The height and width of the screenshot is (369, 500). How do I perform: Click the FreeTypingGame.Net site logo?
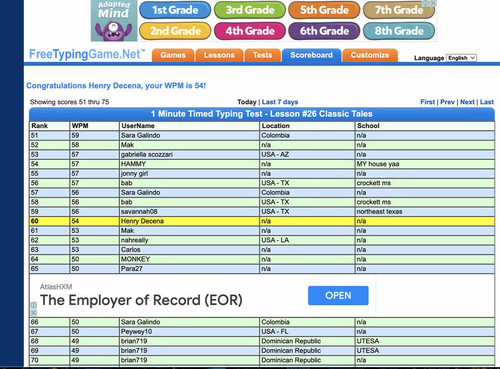(87, 54)
